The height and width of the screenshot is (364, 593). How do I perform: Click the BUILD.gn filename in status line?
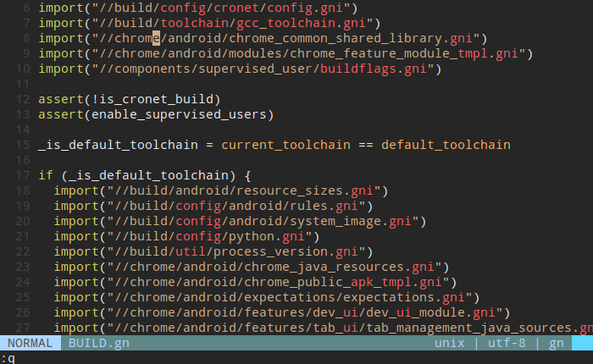(x=99, y=343)
